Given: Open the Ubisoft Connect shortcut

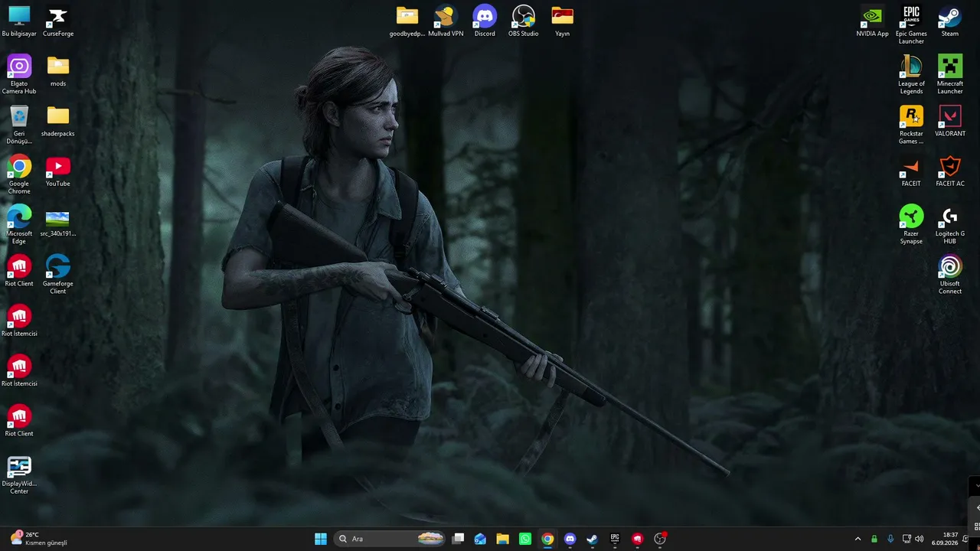Looking at the screenshot, I should coord(950,275).
